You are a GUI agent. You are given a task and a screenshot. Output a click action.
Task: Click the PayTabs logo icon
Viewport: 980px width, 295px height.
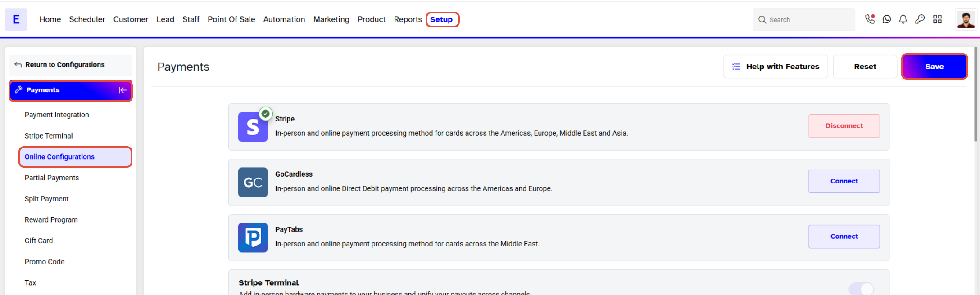pos(253,237)
